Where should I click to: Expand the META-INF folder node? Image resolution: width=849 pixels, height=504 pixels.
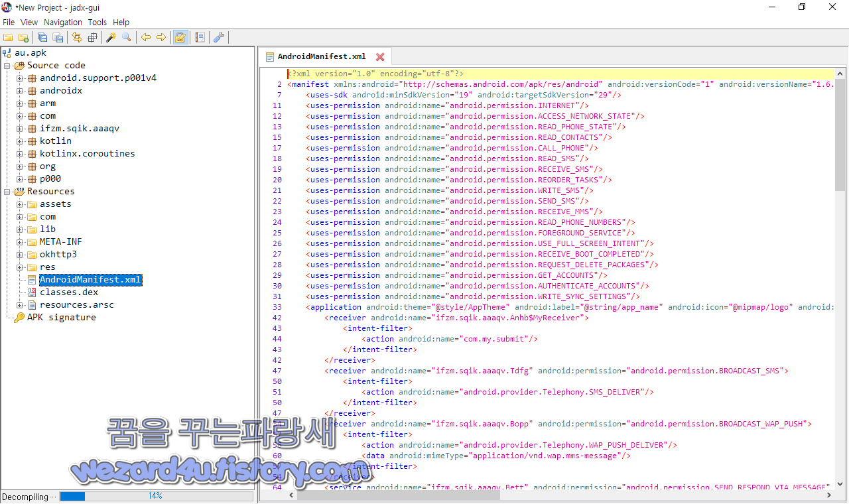(x=20, y=242)
